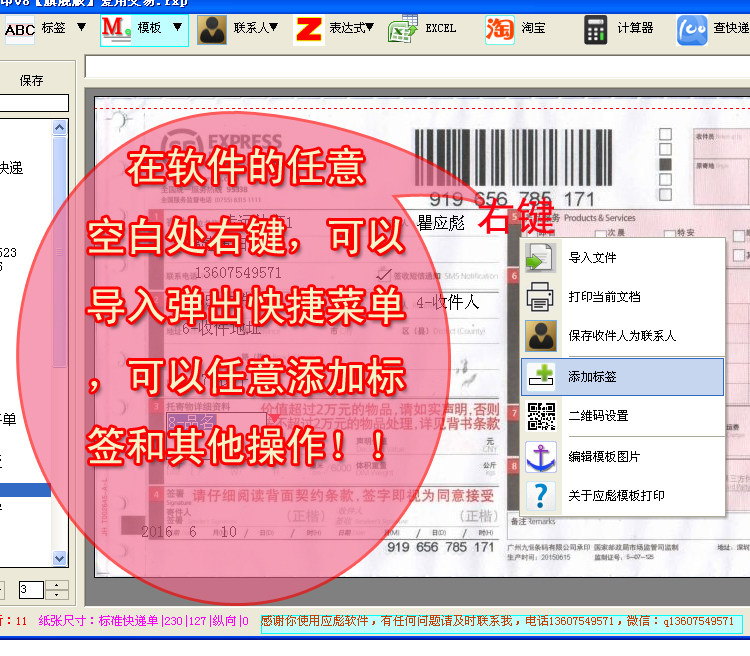Click the number field showing 3
The image size is (750, 656).
[x=31, y=589]
